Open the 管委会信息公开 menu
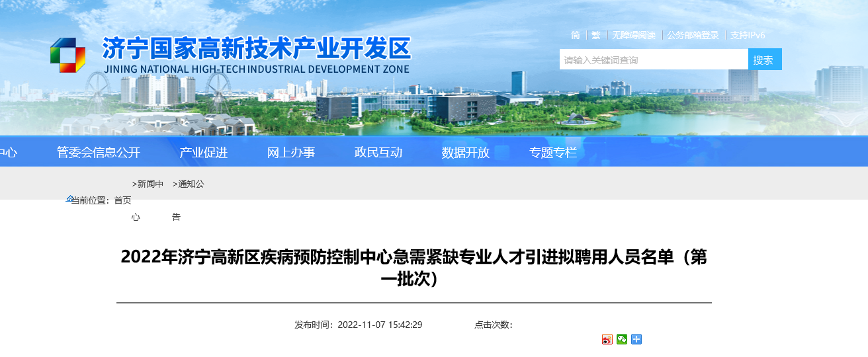 [x=99, y=153]
